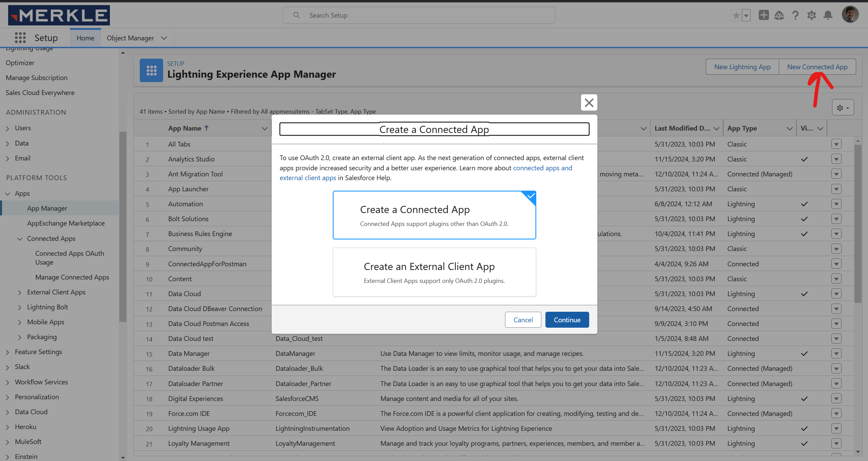Open the Object Manager tab dropdown chevron
868x461 pixels.
coord(164,38)
